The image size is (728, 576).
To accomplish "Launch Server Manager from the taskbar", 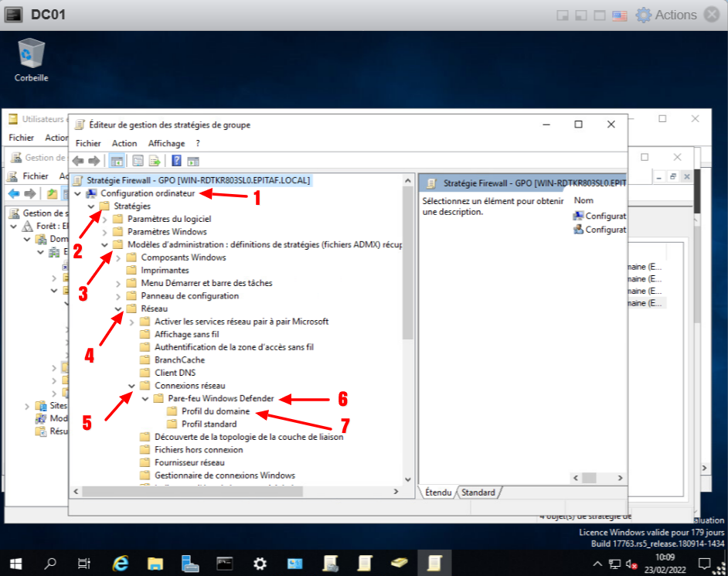I will tap(190, 563).
